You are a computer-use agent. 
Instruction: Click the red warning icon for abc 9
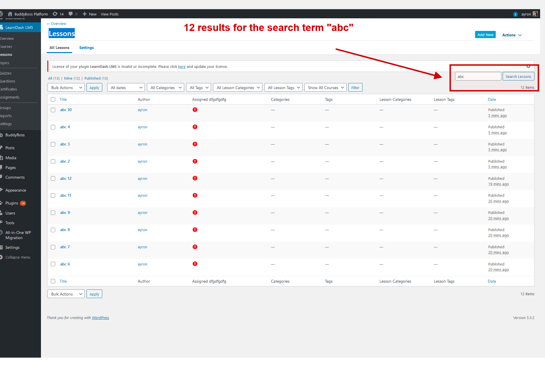[x=195, y=212]
